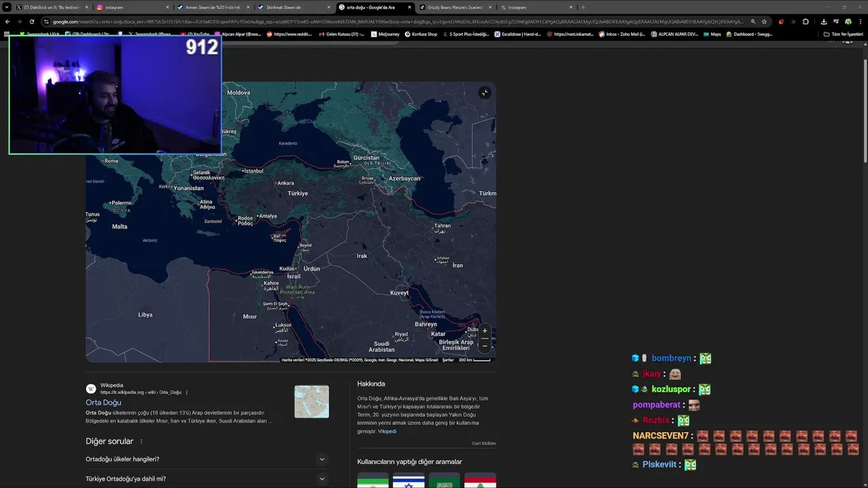868x488 pixels.
Task: Open the YouTube bookmark
Action: coord(195,34)
